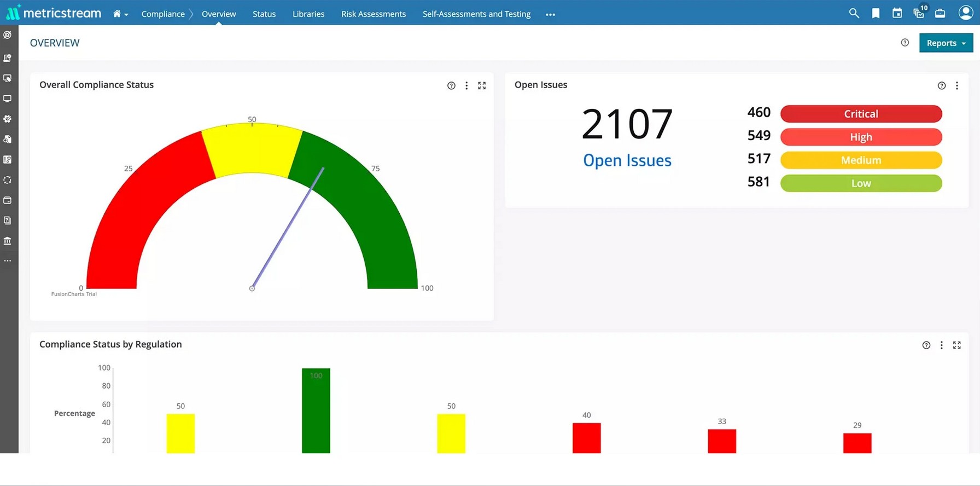Image resolution: width=980 pixels, height=486 pixels.
Task: Open the calendar icon in top bar
Action: point(897,13)
